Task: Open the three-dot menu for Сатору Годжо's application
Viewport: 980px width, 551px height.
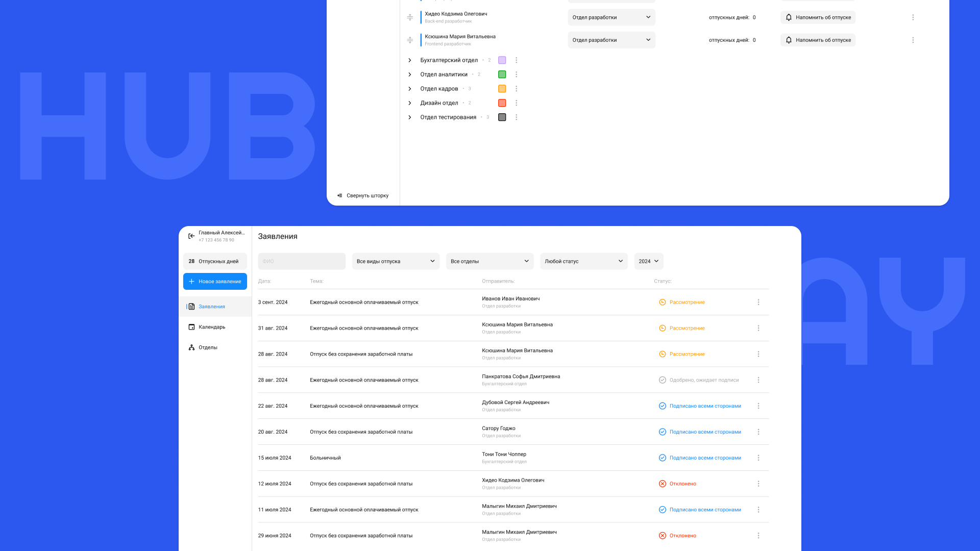Action: point(758,432)
